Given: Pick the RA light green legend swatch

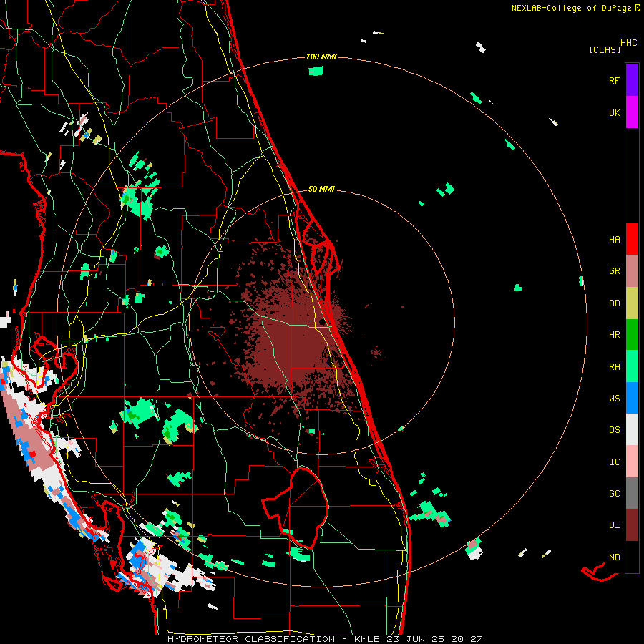Looking at the screenshot, I should tap(632, 366).
